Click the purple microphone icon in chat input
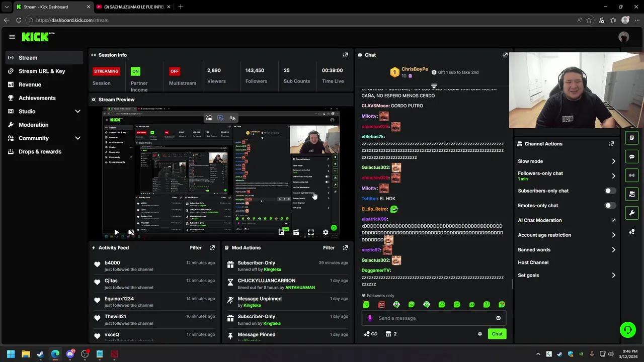This screenshot has width=644, height=362. pyautogui.click(x=370, y=318)
